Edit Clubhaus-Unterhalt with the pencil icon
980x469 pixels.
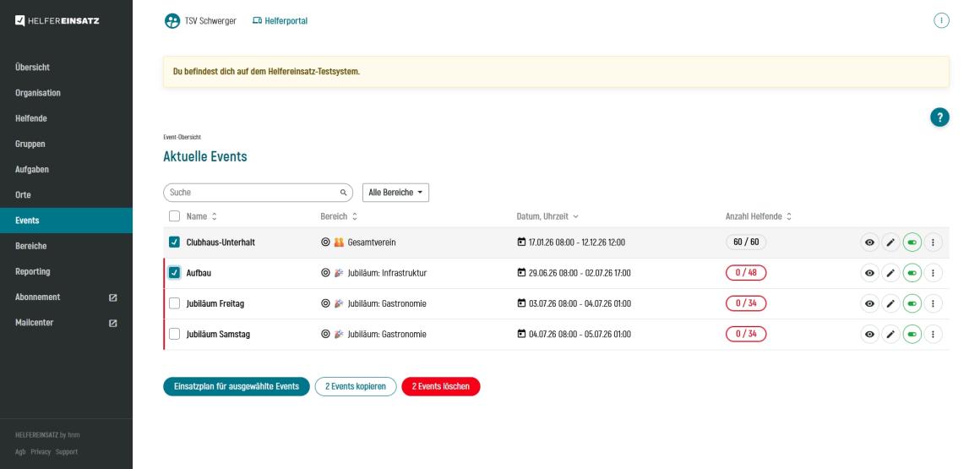[x=890, y=243]
